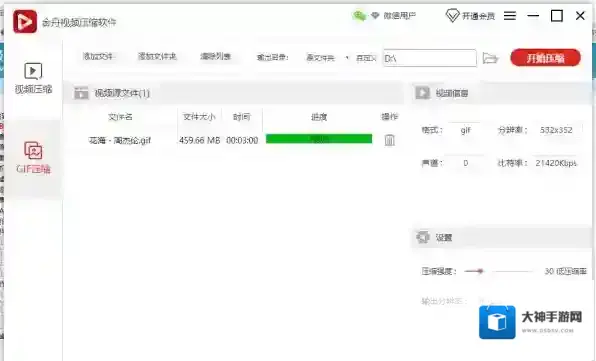Click the 开通会员 membership link
596x361 pixels.
coord(478,16)
